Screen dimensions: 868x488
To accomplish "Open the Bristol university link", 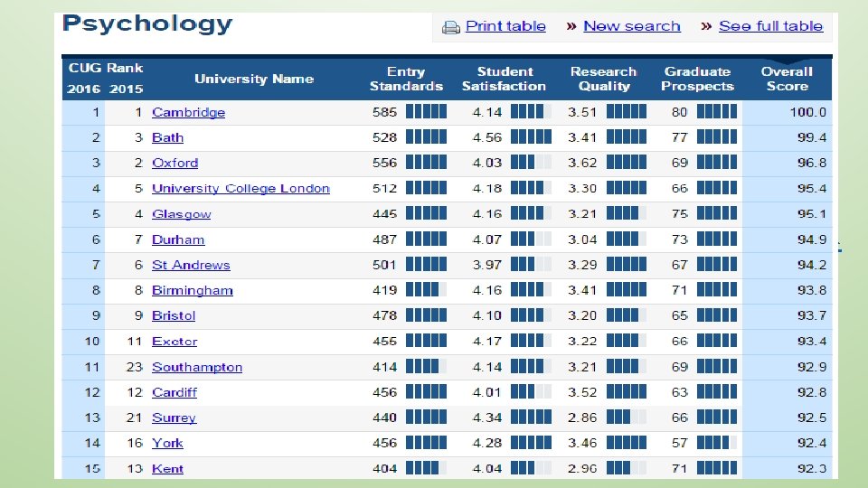I will pos(174,316).
